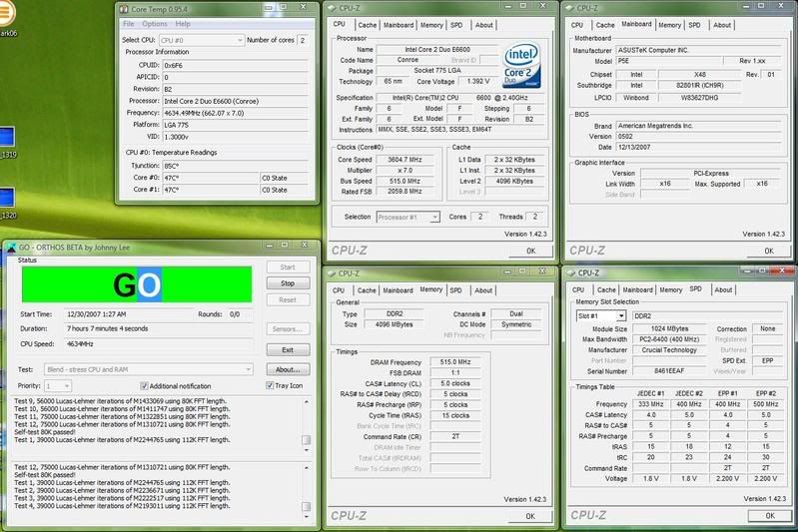Image resolution: width=798 pixels, height=532 pixels.
Task: Open the File menu in Core Temp
Action: pyautogui.click(x=129, y=24)
